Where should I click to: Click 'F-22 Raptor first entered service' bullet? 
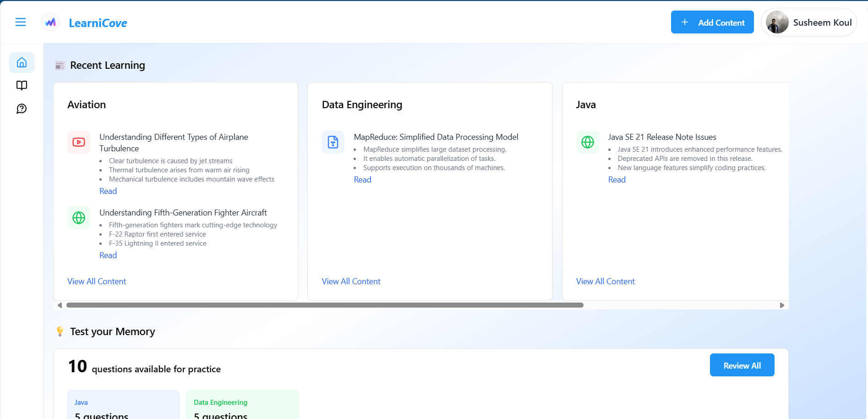coord(158,234)
